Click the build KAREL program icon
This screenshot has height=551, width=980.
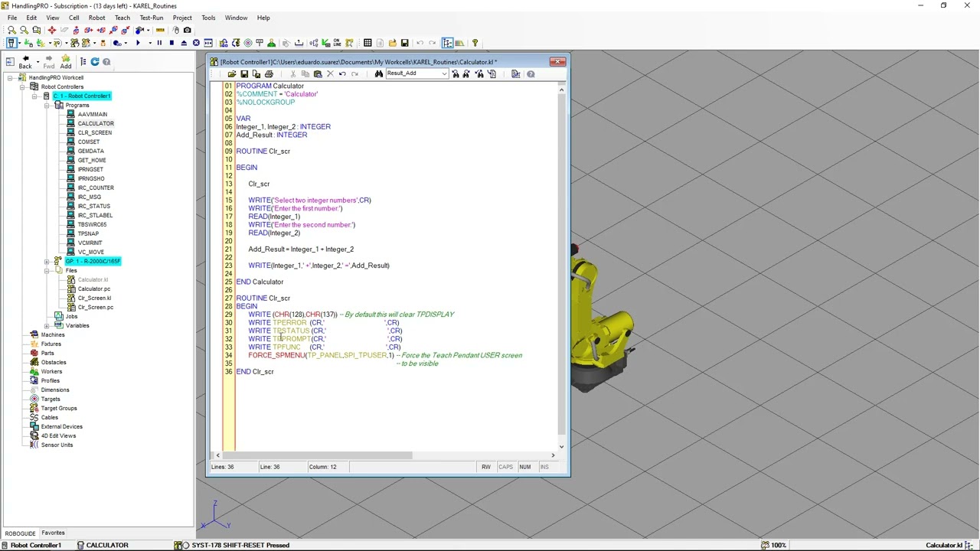coord(515,74)
